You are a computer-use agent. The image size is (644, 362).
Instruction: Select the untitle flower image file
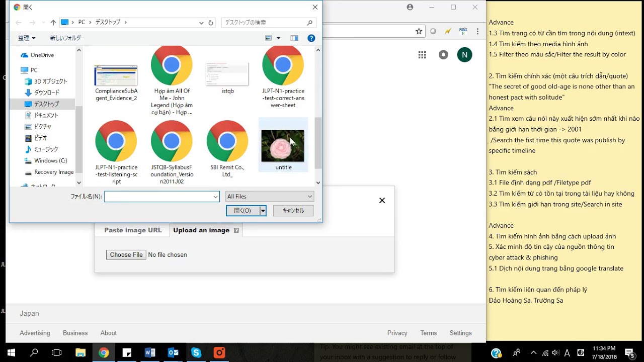[x=283, y=146]
